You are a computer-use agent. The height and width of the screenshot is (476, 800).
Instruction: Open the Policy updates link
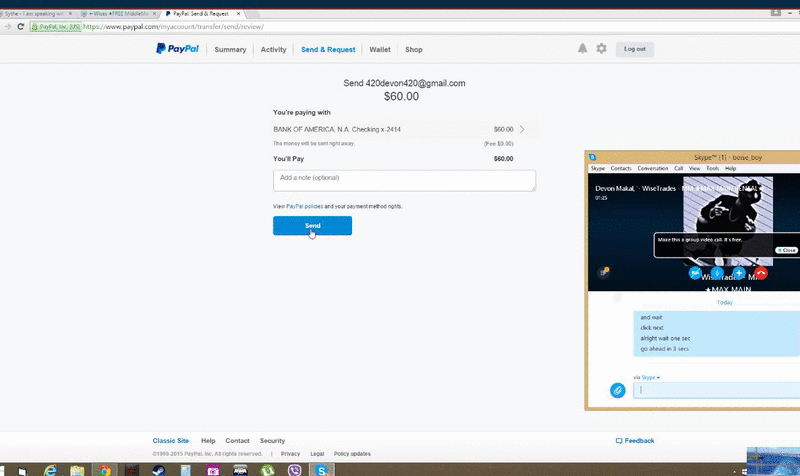pos(352,454)
